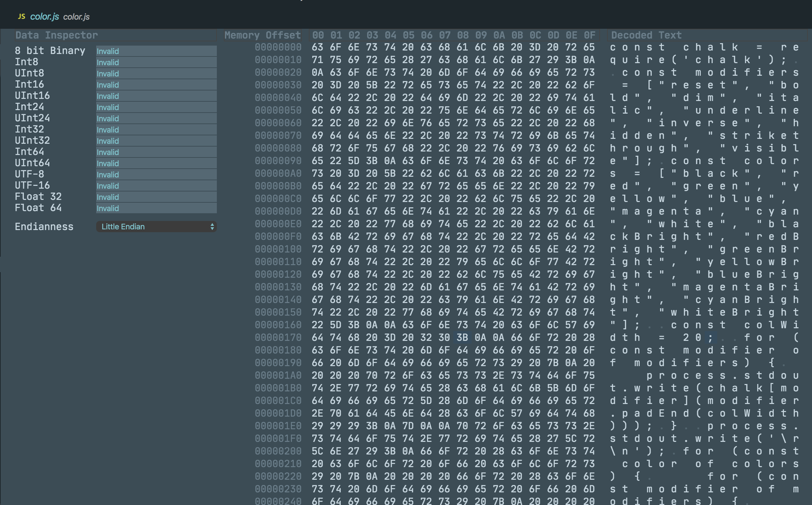This screenshot has width=812, height=505.
Task: Click the Memory Offset column header
Action: [262, 35]
